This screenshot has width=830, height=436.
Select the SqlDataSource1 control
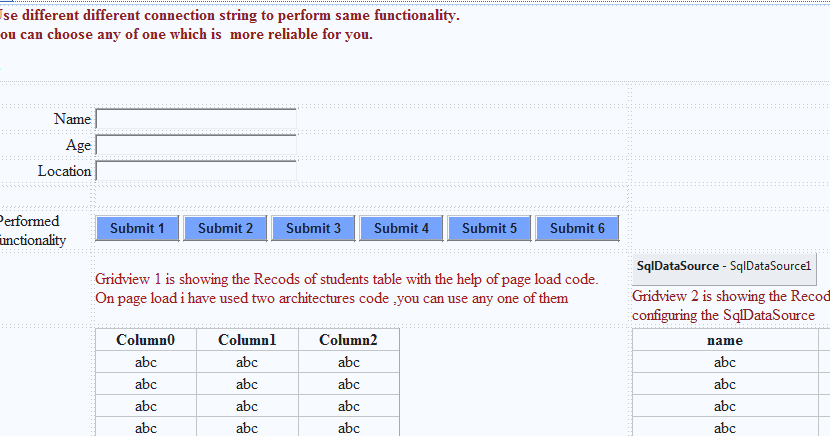pyautogui.click(x=724, y=266)
